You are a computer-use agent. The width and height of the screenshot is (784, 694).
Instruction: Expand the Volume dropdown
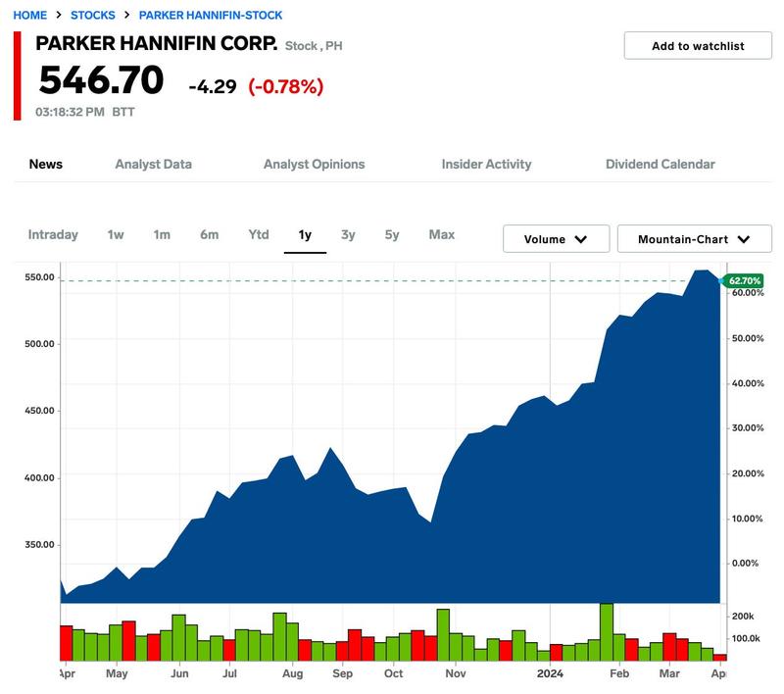[x=556, y=239]
